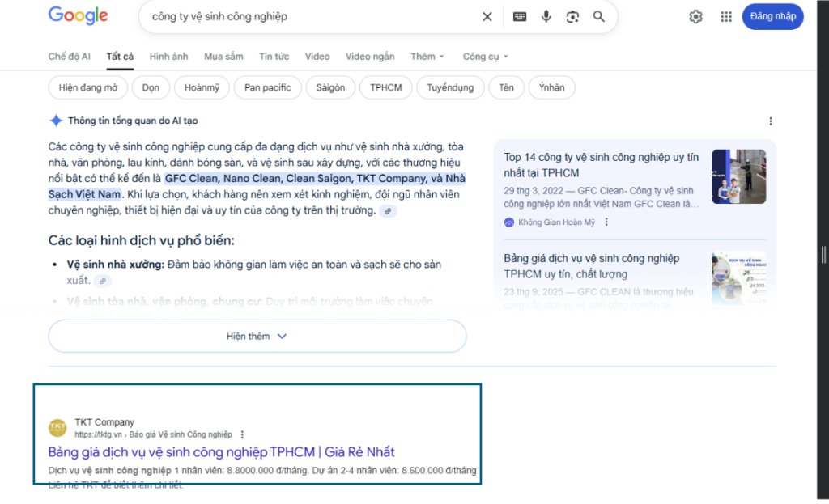Screen dimensions: 829x504
Task: Open the 'Công cụ' tools dropdown
Action: tap(485, 57)
